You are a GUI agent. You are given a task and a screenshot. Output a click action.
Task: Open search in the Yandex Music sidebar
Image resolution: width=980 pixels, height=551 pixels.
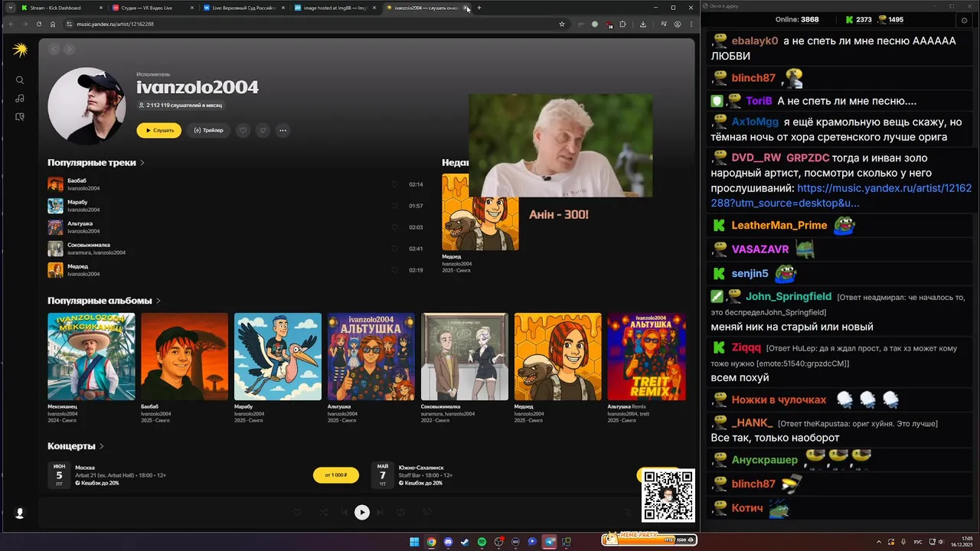click(20, 80)
